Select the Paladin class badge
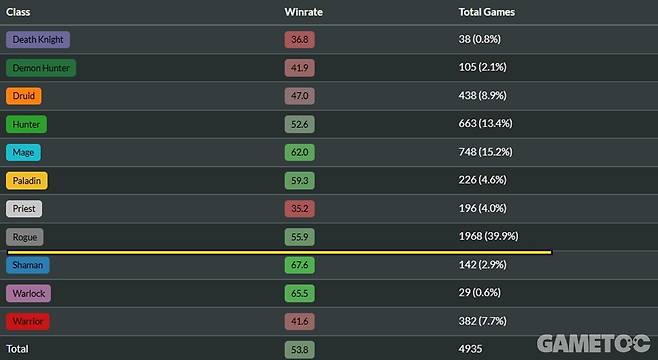The width and height of the screenshot is (658, 360). tap(27, 181)
